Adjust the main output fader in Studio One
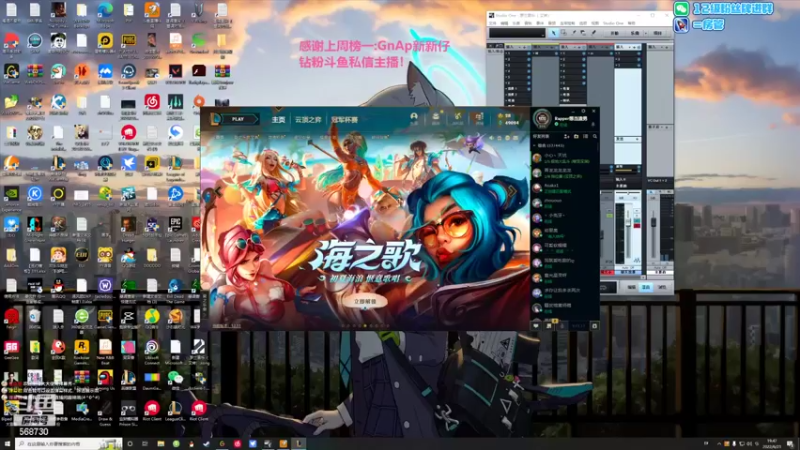This screenshot has width=800, height=450. (x=654, y=224)
